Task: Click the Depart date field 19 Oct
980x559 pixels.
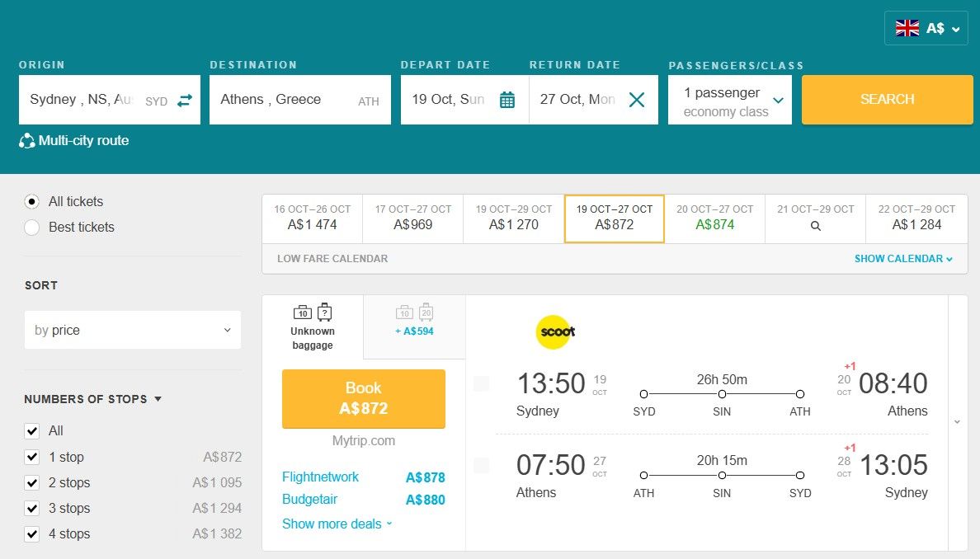Action: (464, 100)
